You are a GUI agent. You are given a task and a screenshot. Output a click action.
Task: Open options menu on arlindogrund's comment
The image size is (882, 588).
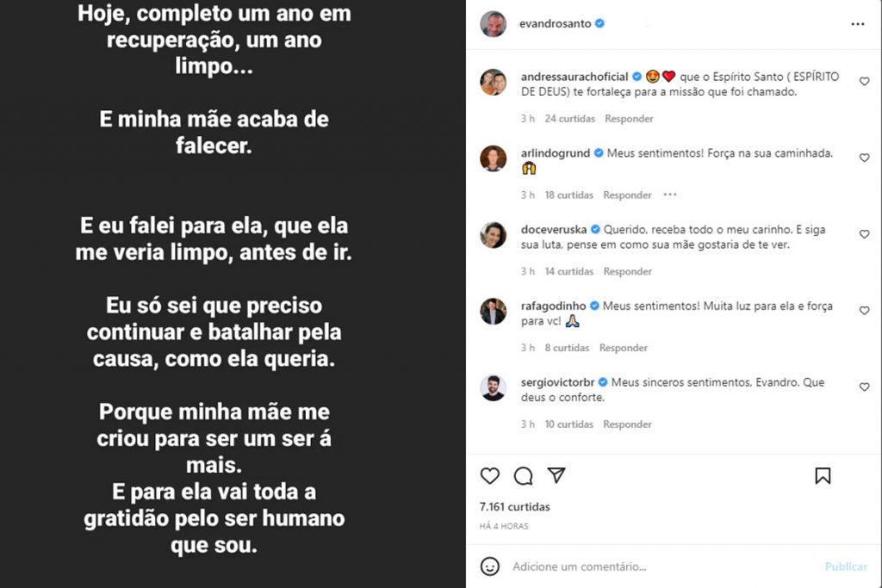[x=669, y=195]
